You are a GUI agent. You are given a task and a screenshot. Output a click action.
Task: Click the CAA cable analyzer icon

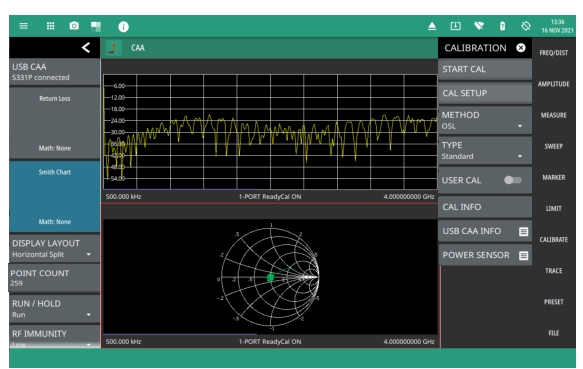(x=113, y=48)
